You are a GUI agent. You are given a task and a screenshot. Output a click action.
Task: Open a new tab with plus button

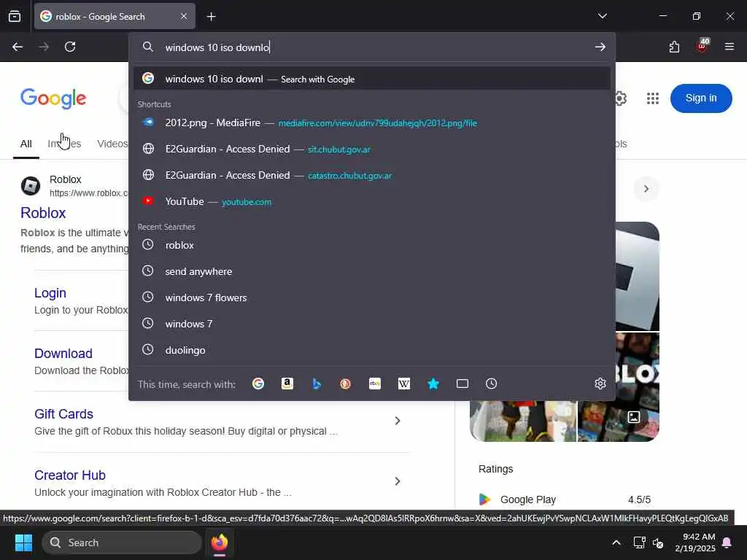coord(211,17)
